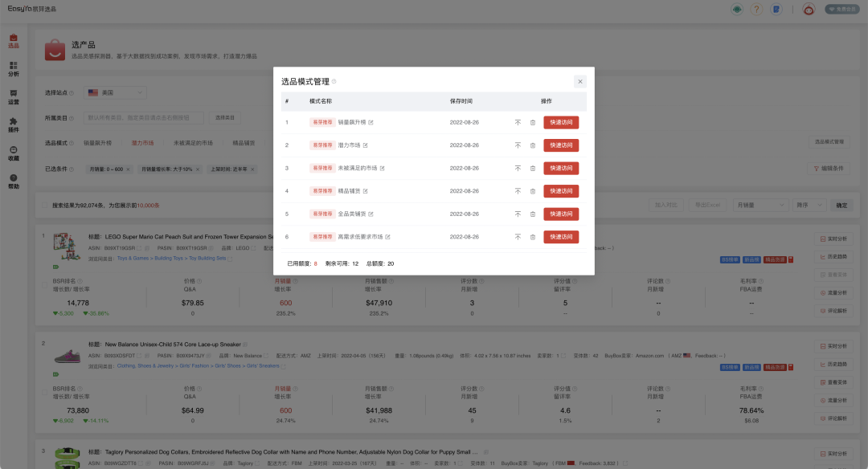This screenshot has width=868, height=469.
Task: Edit the name of 未被满足的市场 mode
Action: (x=382, y=168)
